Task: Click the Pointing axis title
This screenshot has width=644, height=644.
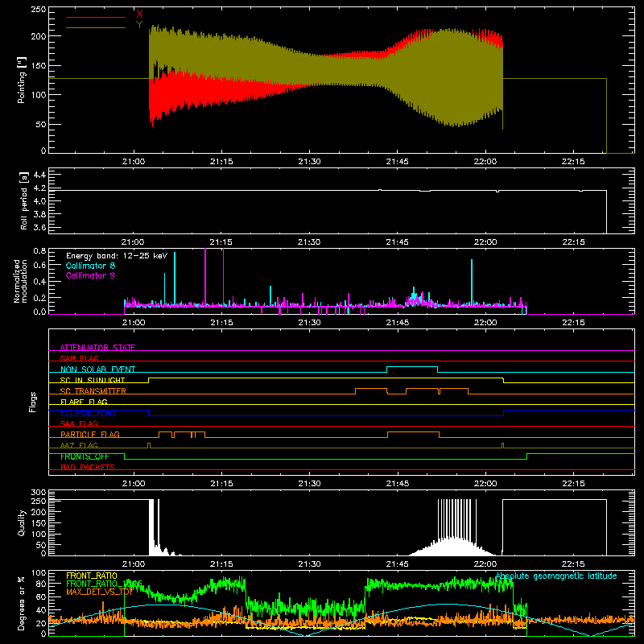Action: point(22,80)
